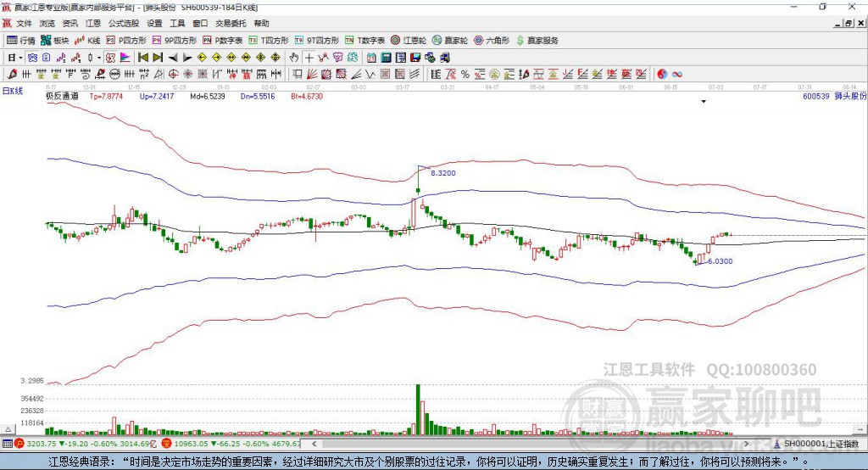Click the 日K线 chart label

coord(13,91)
